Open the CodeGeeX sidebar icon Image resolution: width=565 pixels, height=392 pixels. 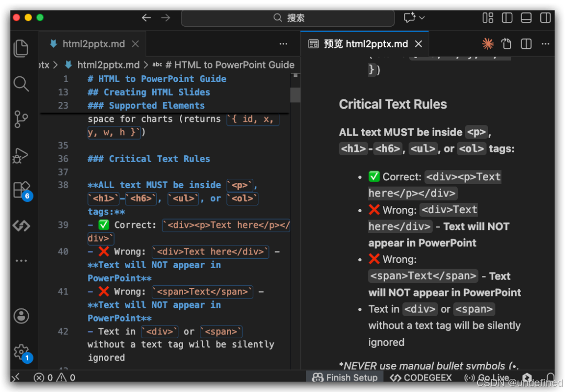[x=21, y=226]
